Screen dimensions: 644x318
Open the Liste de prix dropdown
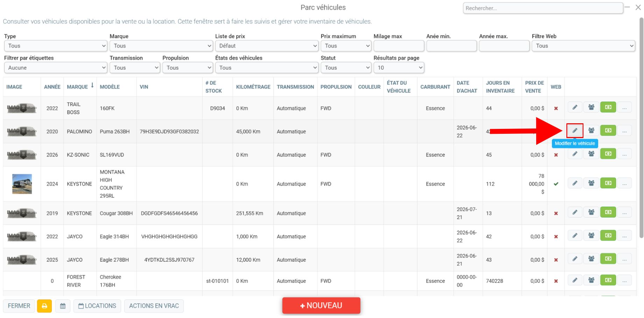click(267, 46)
